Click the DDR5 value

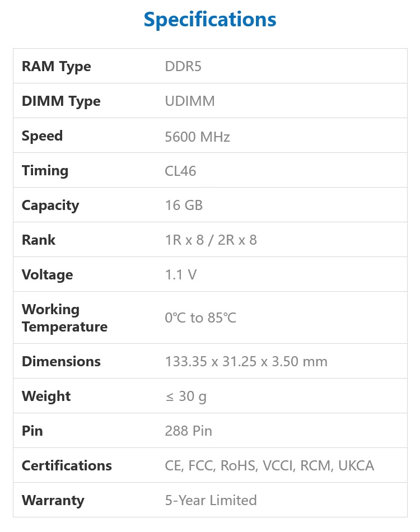[183, 67]
